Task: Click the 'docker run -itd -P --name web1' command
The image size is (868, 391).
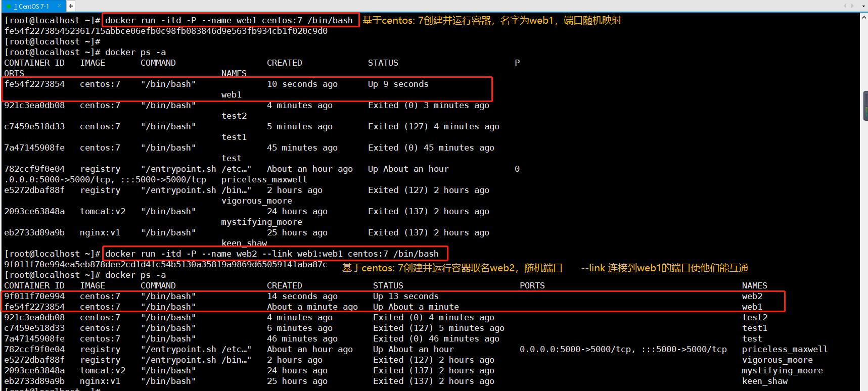Action: pyautogui.click(x=229, y=21)
